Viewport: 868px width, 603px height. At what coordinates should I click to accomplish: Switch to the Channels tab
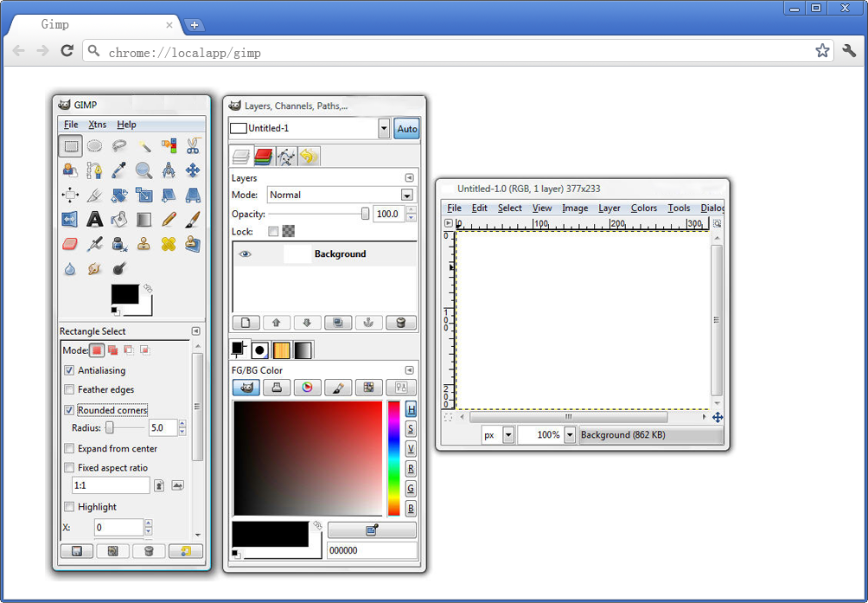[264, 157]
